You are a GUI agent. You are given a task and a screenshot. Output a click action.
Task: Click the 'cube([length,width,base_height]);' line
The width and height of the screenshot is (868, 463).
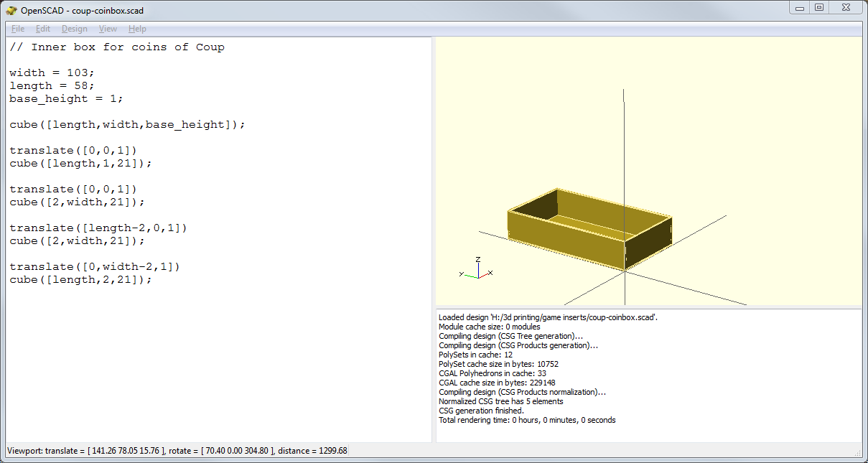[x=127, y=125]
